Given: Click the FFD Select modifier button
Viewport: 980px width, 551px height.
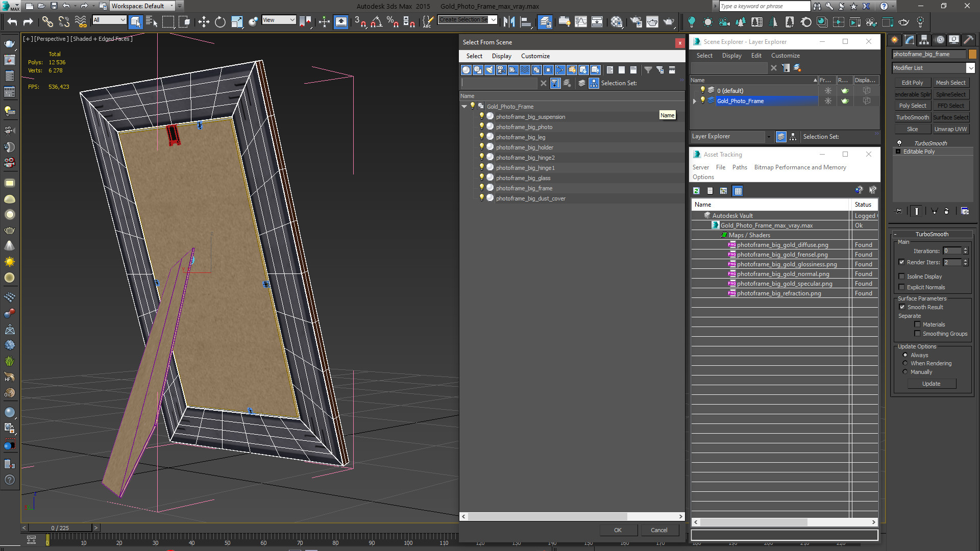Looking at the screenshot, I should click(x=950, y=106).
